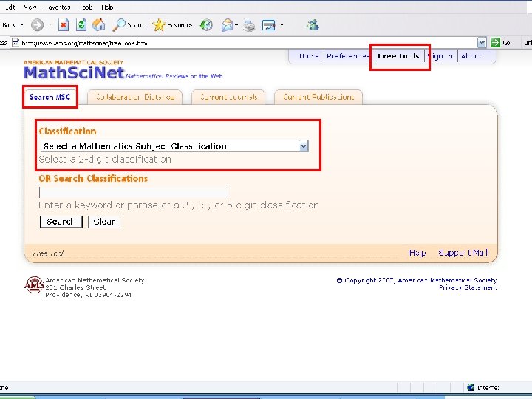Image resolution: width=532 pixels, height=399 pixels.
Task: Open the Favorites star panel
Action: pyautogui.click(x=172, y=25)
